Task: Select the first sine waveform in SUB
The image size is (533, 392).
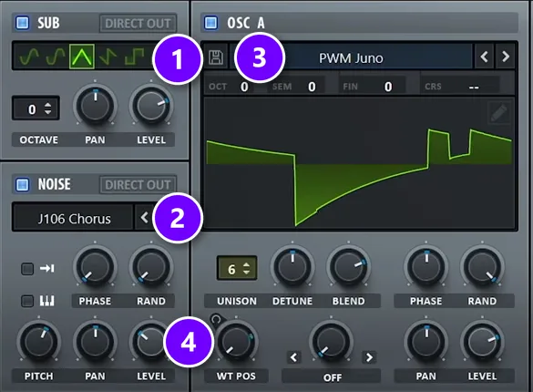Action: [29, 57]
